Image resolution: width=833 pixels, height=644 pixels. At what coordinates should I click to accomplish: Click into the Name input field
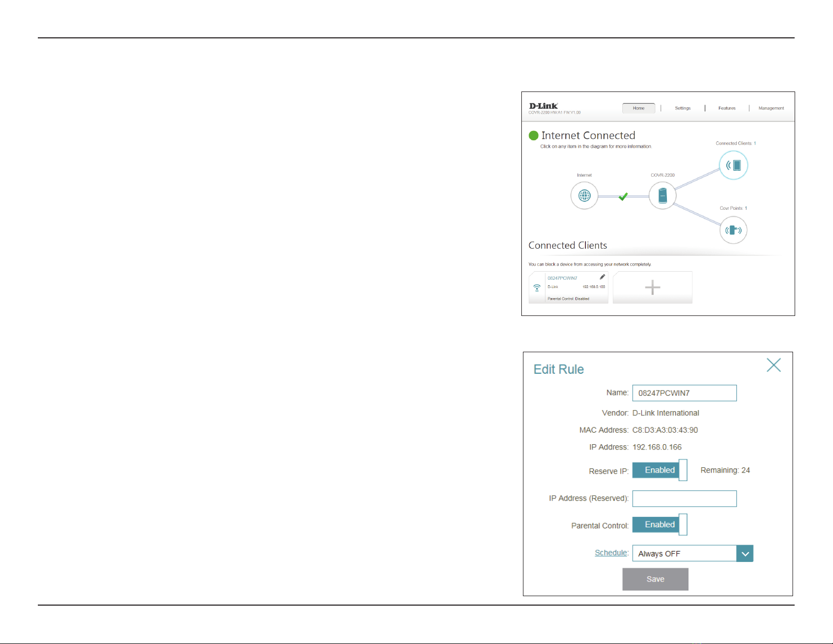point(684,393)
